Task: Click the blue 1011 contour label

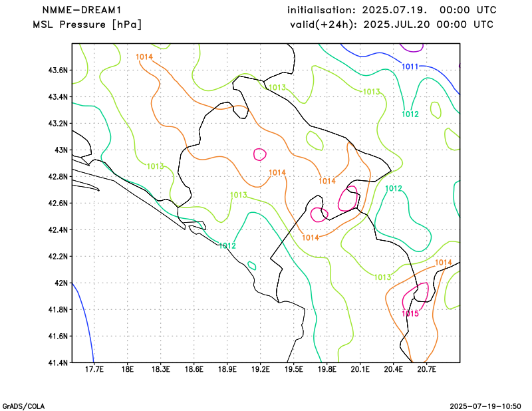Action: [410, 67]
